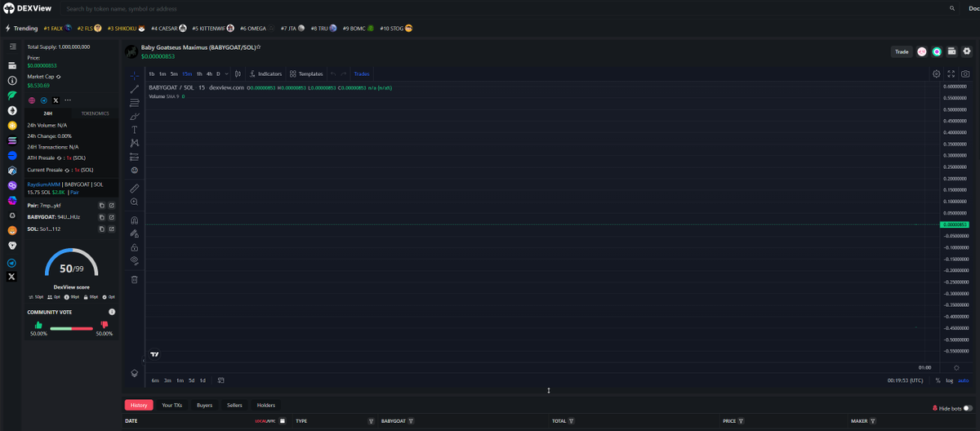Enable magnet mode for drawings
980x431 pixels.
click(135, 220)
